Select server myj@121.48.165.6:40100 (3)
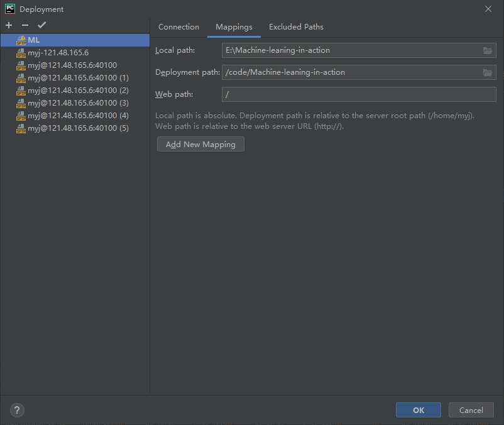The image size is (504, 425). (x=75, y=103)
